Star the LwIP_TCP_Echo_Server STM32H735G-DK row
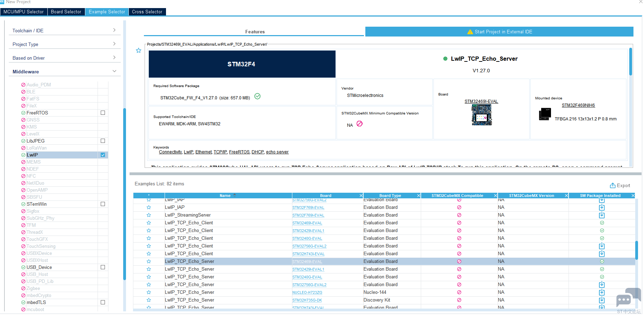The height and width of the screenshot is (317, 644). point(149,300)
